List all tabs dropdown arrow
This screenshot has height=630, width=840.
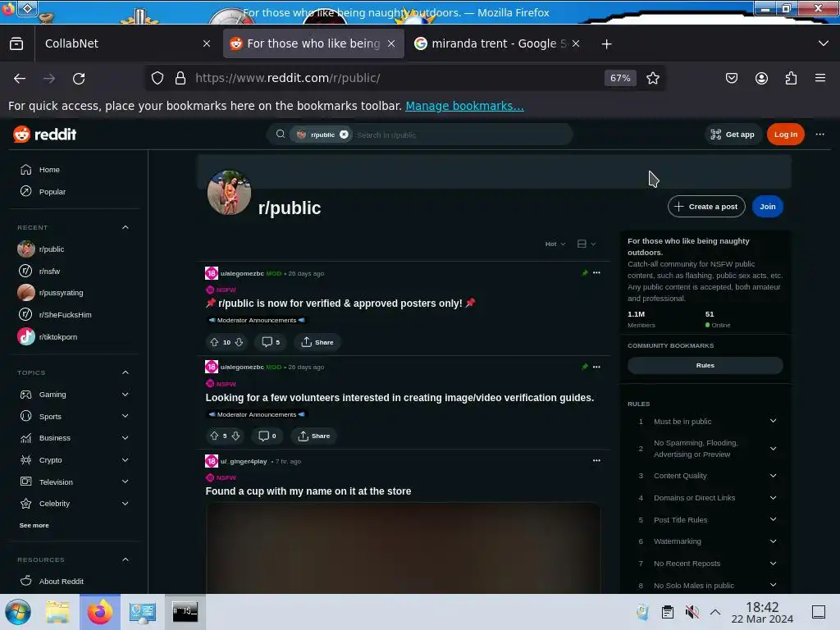click(824, 43)
